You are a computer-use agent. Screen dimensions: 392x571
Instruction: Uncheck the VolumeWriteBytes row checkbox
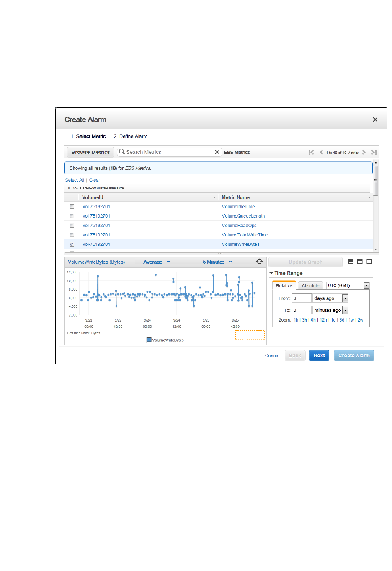(x=72, y=244)
